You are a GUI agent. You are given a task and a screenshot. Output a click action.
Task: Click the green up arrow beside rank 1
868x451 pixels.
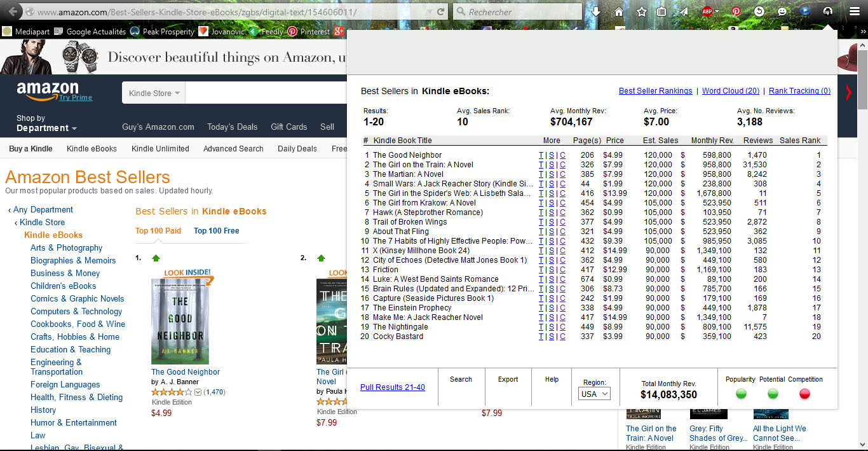tap(156, 258)
